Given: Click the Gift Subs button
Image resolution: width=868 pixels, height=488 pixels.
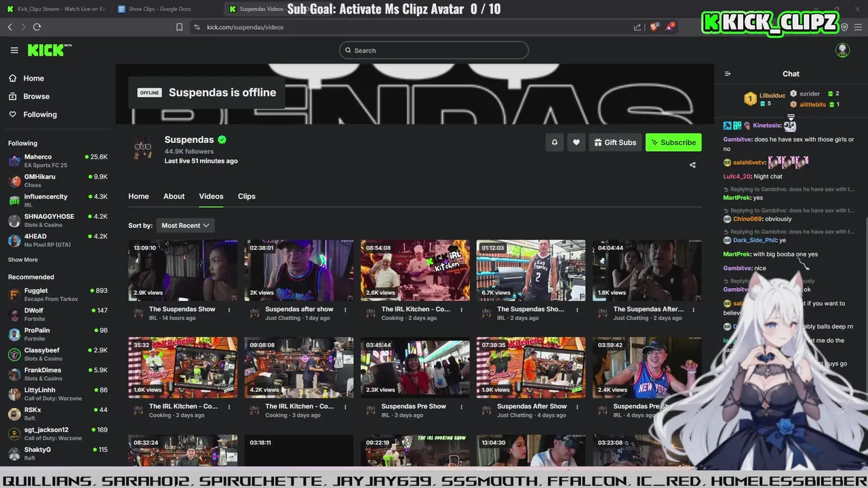Looking at the screenshot, I should [x=616, y=142].
